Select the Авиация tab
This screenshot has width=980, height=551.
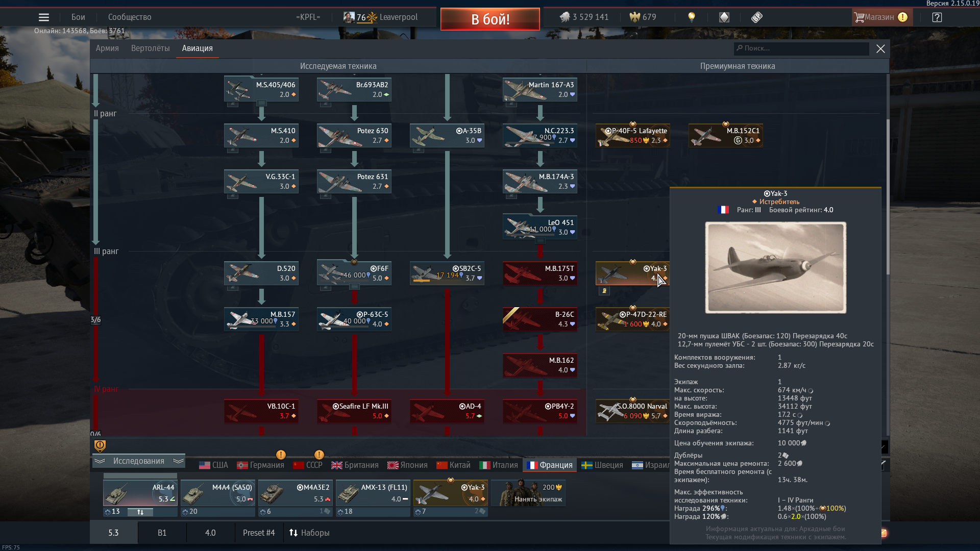[x=197, y=48]
